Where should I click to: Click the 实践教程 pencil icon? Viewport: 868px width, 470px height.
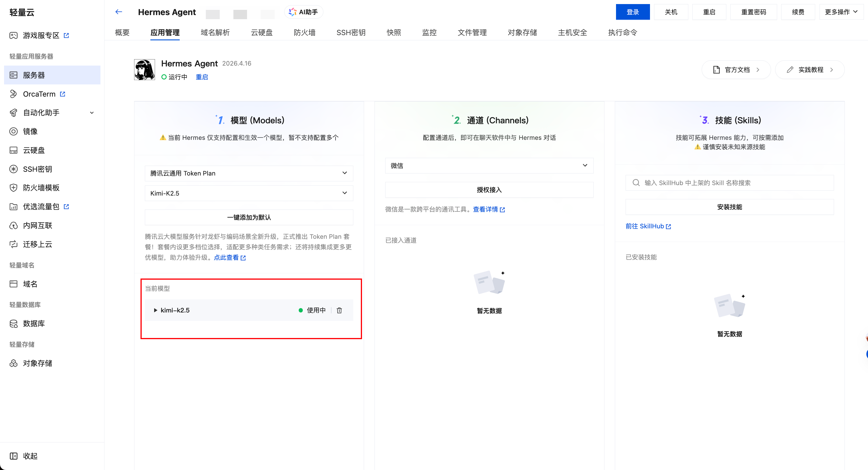click(x=790, y=70)
